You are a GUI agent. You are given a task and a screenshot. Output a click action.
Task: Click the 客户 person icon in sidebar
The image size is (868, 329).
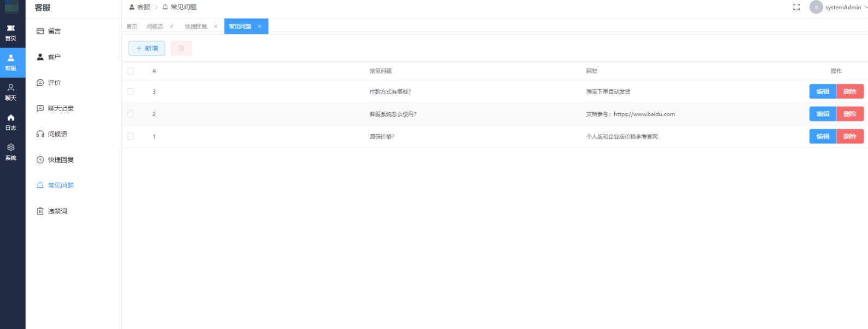click(40, 57)
